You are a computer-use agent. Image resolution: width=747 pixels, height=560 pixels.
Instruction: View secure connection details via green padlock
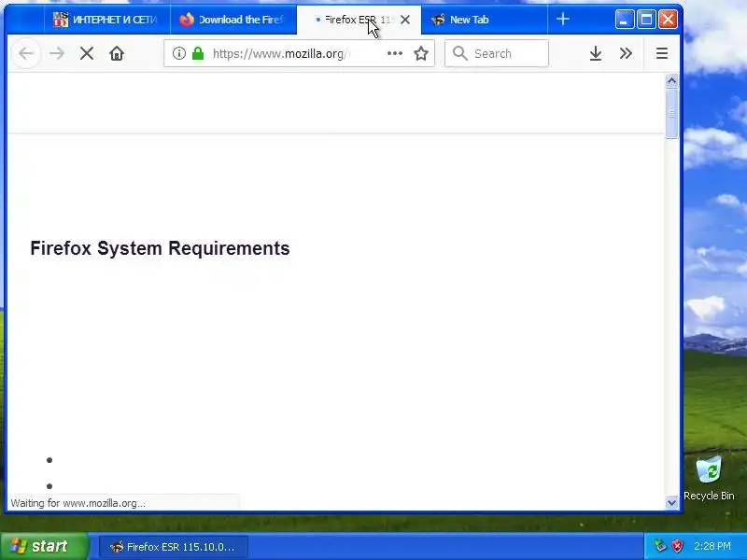click(x=198, y=53)
